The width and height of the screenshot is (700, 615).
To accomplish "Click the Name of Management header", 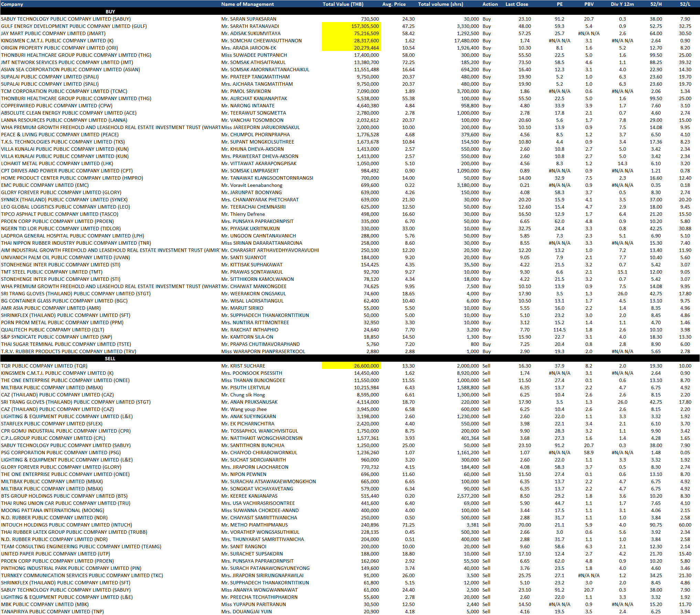I will coord(247,4).
